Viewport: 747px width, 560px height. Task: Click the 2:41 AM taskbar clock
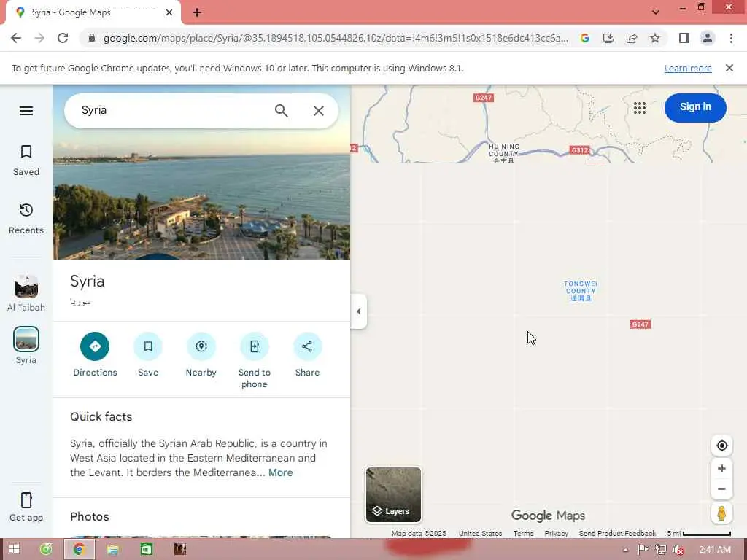click(715, 550)
